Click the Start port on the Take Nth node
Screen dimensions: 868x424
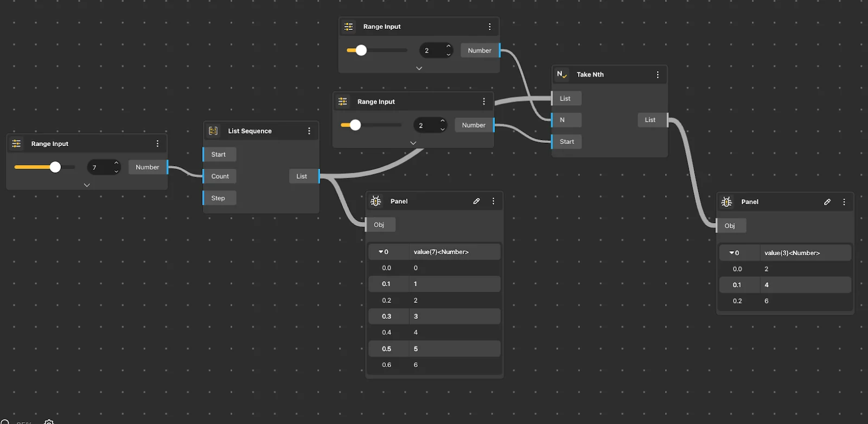coord(566,142)
